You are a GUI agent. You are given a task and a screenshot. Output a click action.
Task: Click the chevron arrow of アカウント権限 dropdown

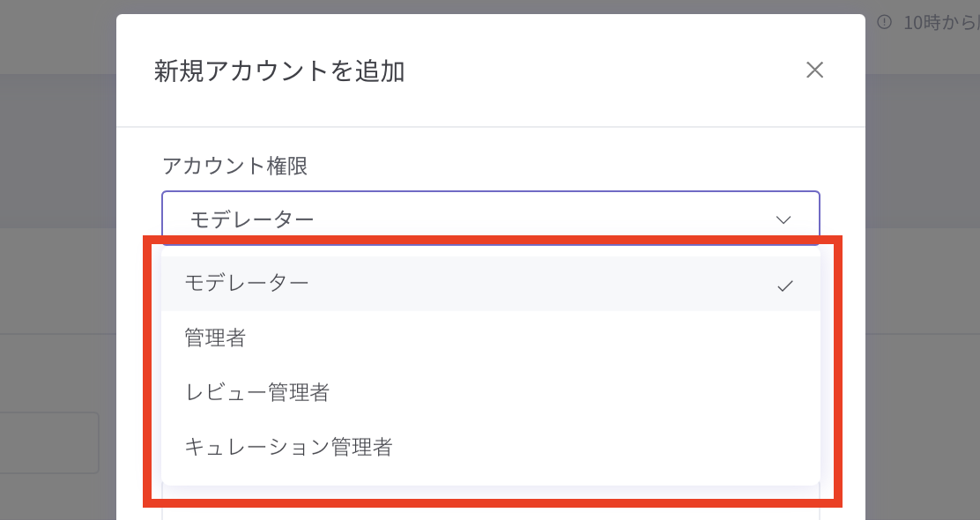783,219
